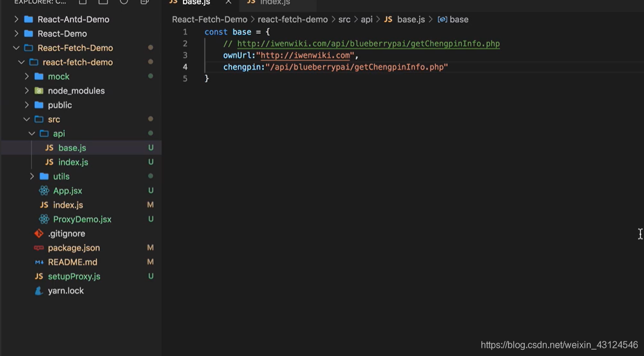Click the ownUrl property name
The image size is (644, 356).
237,56
